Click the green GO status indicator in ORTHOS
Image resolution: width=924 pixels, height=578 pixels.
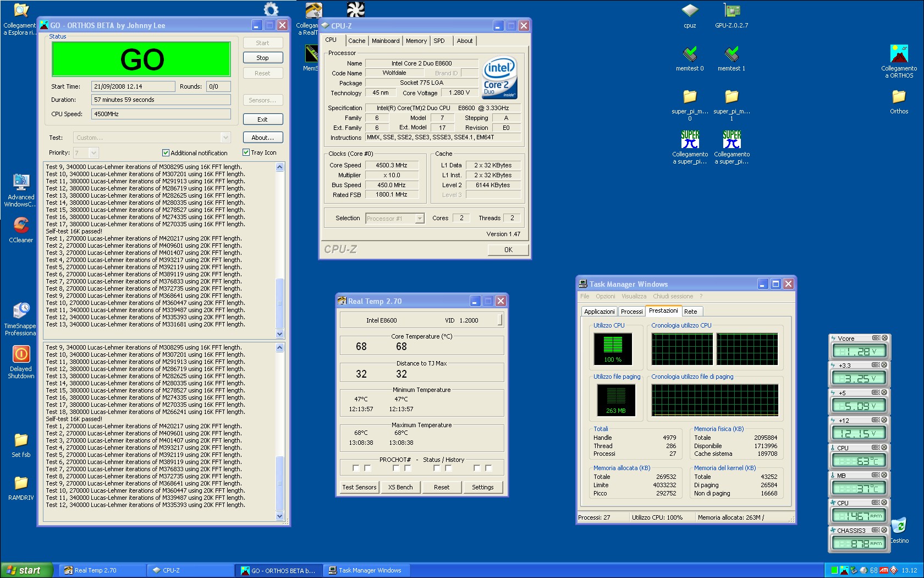[x=141, y=59]
